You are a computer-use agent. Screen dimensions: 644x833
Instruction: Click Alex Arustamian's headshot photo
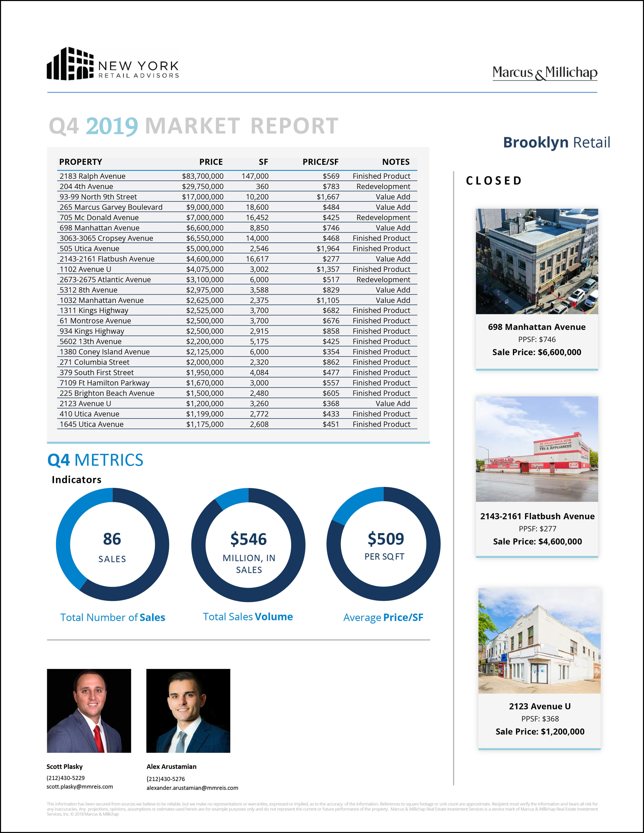[x=188, y=711]
